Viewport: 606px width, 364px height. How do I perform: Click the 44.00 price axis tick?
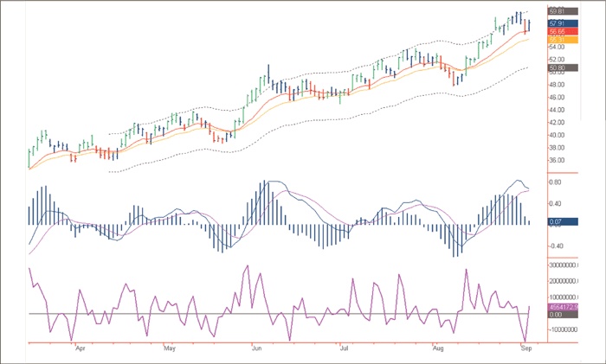(557, 110)
